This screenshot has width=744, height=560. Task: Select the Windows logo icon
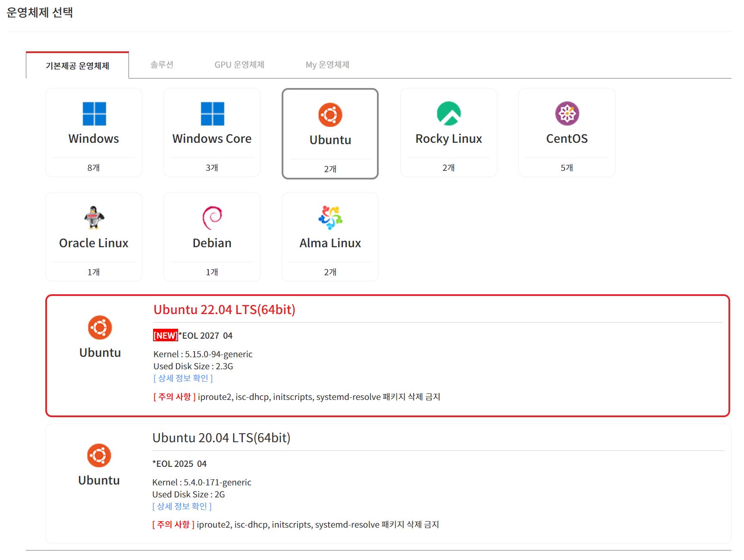94,113
